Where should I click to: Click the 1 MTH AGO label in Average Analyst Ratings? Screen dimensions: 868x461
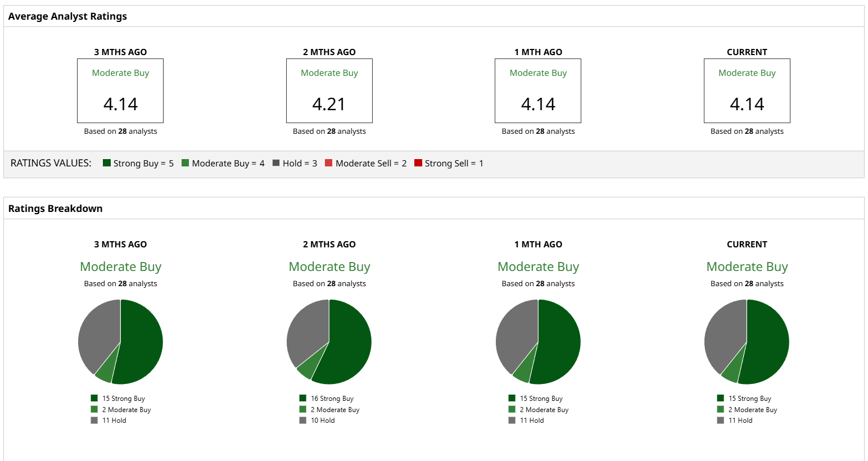tap(538, 52)
